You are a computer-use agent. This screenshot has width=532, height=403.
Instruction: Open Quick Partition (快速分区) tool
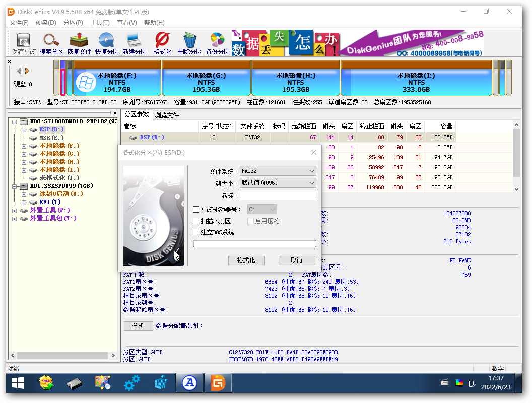pos(106,44)
